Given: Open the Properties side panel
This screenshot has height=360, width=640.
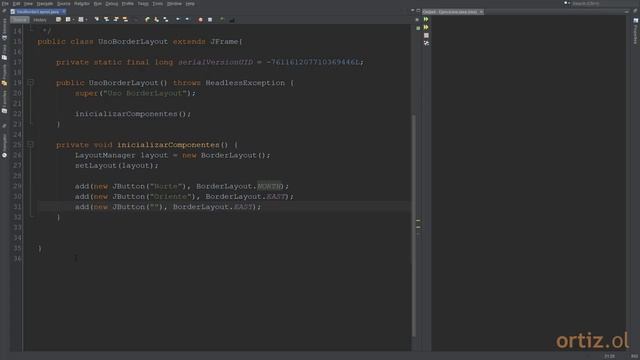Looking at the screenshot, I should point(636,32).
